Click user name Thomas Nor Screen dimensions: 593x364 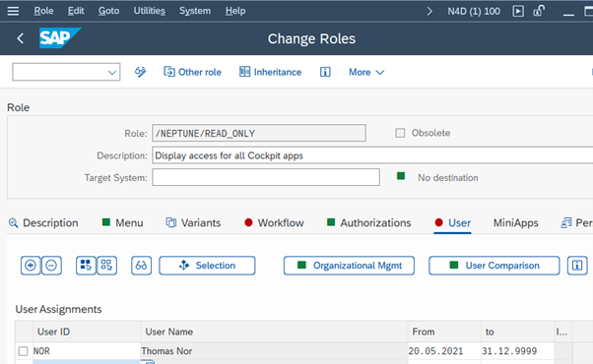(274, 351)
